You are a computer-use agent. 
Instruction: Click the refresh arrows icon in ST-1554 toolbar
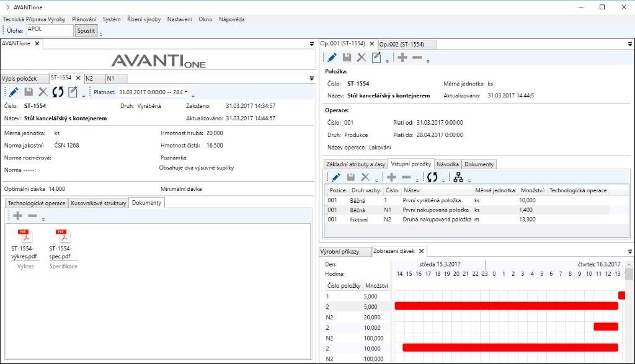[x=58, y=92]
